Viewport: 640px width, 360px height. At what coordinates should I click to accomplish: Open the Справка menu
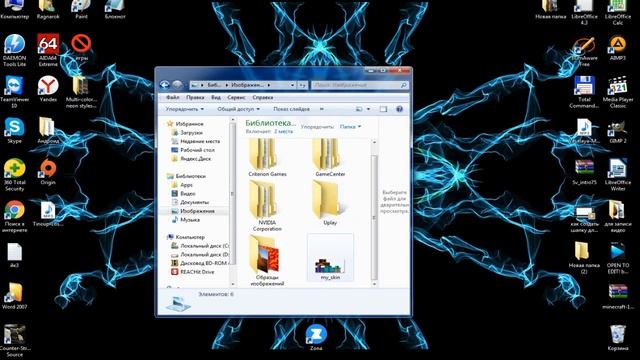(x=262, y=98)
